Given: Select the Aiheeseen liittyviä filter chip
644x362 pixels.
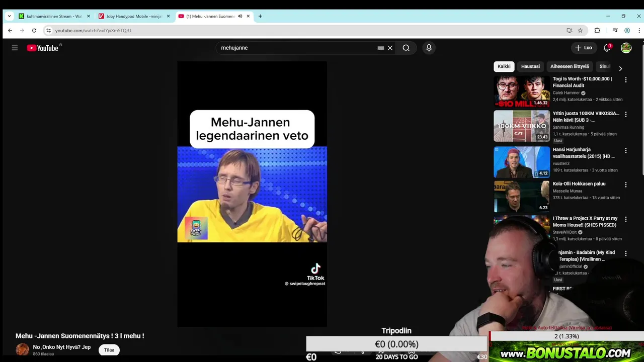Looking at the screenshot, I should [570, 66].
